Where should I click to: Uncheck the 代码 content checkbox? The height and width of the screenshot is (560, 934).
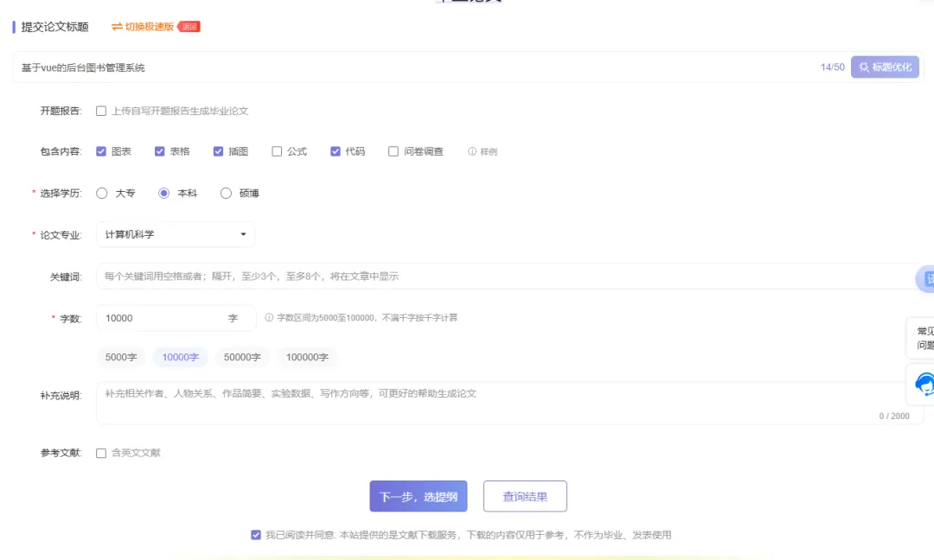click(336, 151)
